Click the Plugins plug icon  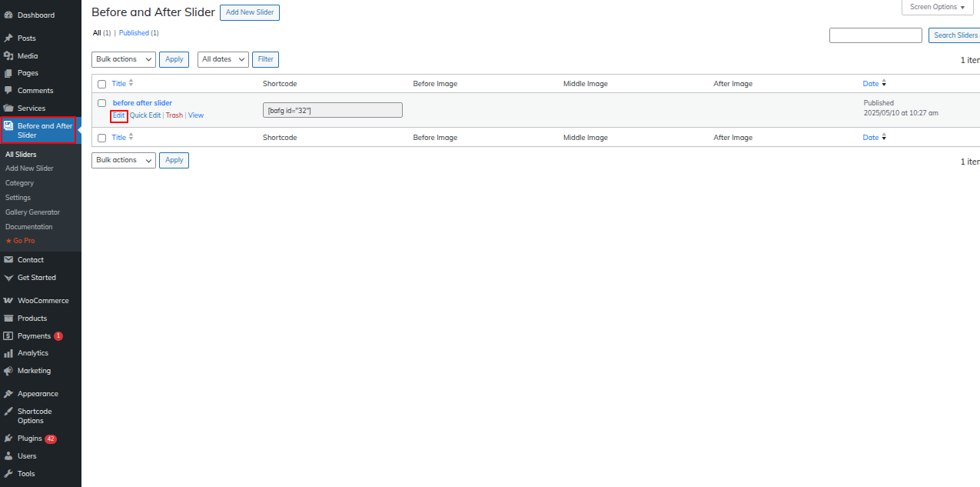click(x=8, y=439)
